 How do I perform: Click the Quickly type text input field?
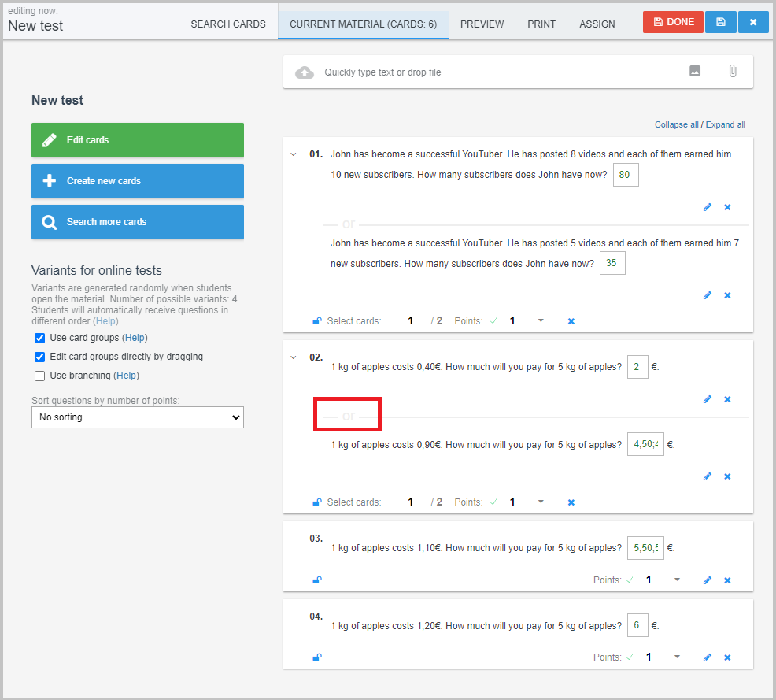(500, 72)
